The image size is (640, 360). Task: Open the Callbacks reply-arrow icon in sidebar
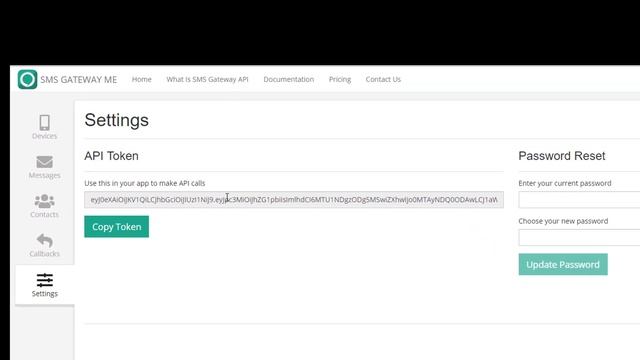[x=44, y=240]
